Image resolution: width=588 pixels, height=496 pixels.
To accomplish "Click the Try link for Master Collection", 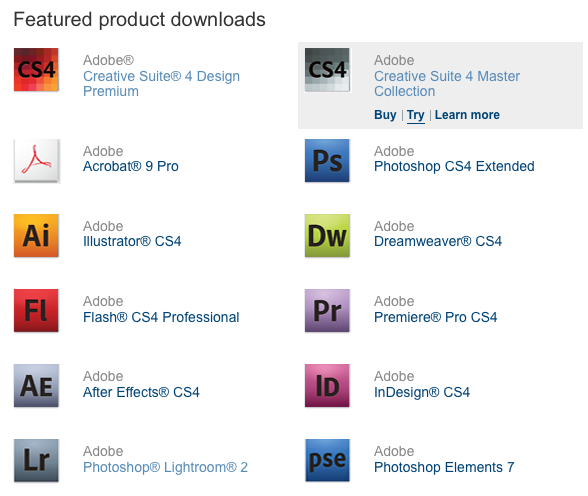I will (416, 115).
